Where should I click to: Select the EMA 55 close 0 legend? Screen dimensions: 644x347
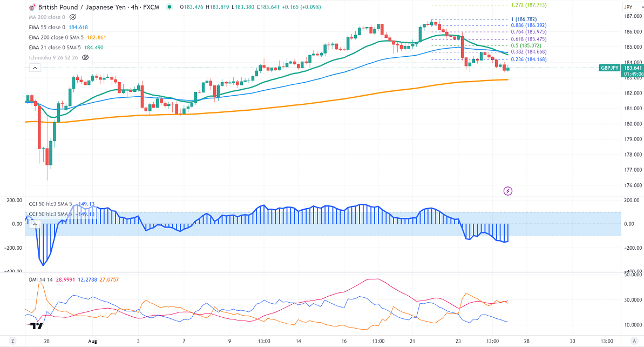tap(47, 27)
